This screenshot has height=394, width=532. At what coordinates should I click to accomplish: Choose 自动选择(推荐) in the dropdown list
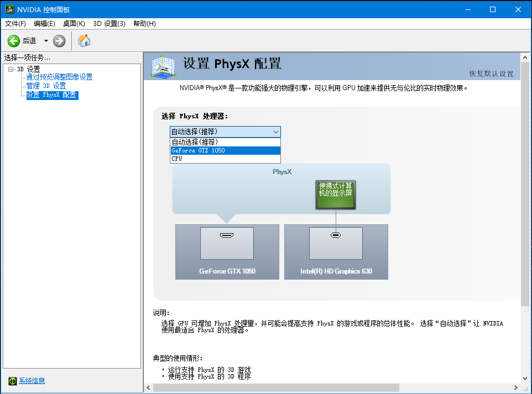(x=225, y=142)
